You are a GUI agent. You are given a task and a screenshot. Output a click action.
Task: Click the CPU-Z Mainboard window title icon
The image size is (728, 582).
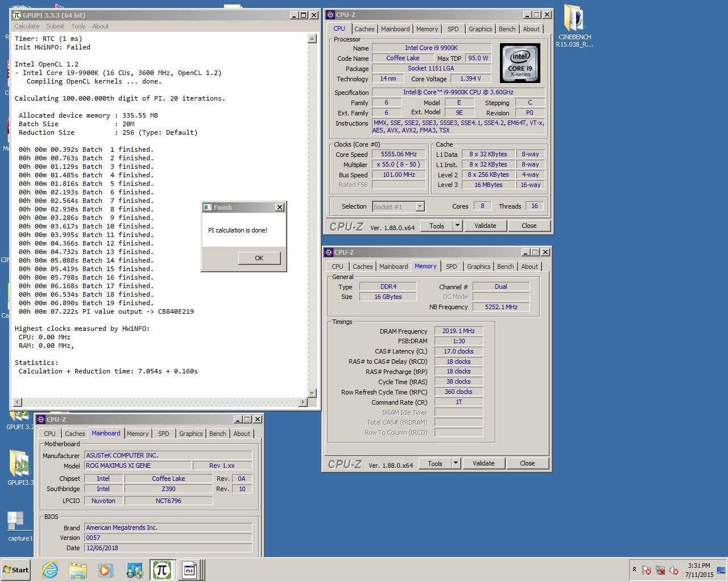[41, 419]
